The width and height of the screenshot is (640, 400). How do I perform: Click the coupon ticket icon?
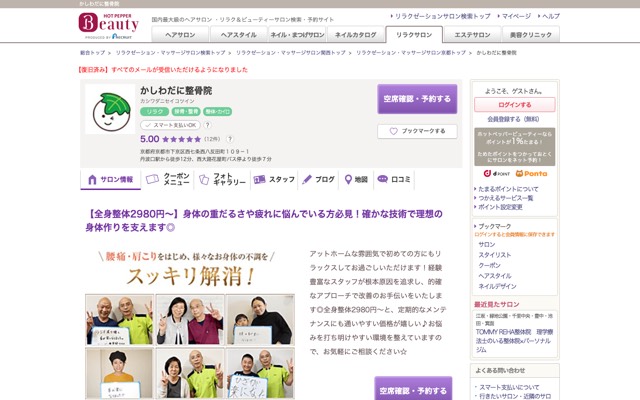pos(152,179)
